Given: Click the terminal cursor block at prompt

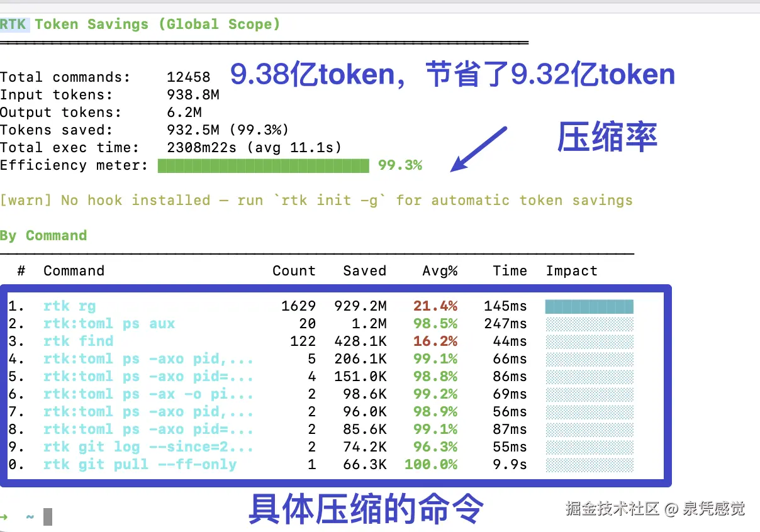Looking at the screenshot, I should coord(48,517).
